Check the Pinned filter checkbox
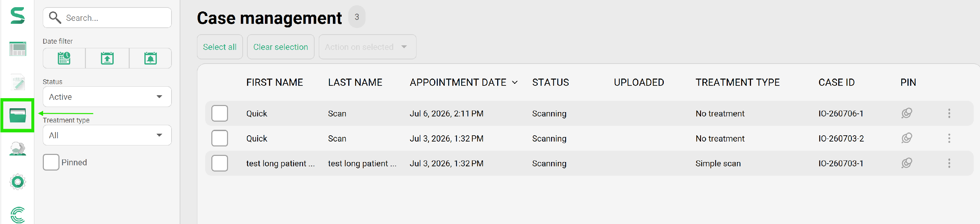Image resolution: width=980 pixels, height=224 pixels. (x=51, y=162)
